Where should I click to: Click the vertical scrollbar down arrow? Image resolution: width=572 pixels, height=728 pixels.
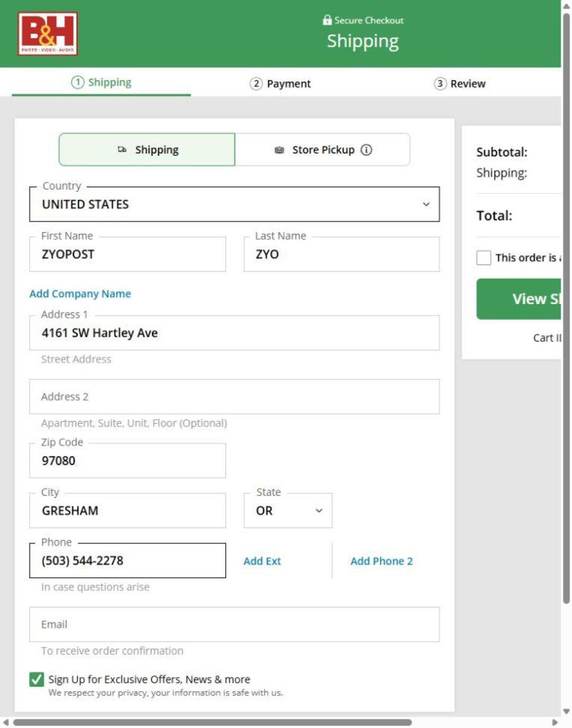(566, 712)
